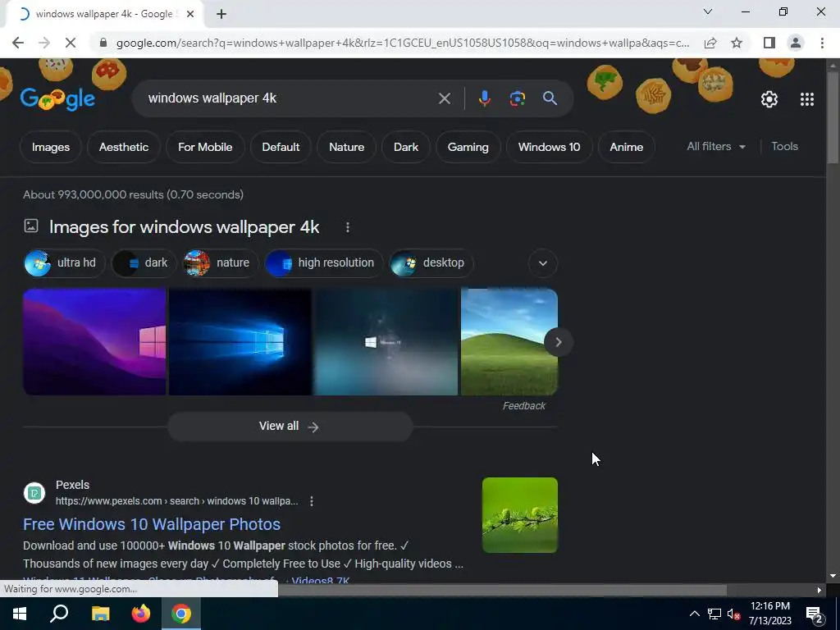Viewport: 840px width, 630px height.
Task: Choose the nature image chip
Action: point(220,263)
